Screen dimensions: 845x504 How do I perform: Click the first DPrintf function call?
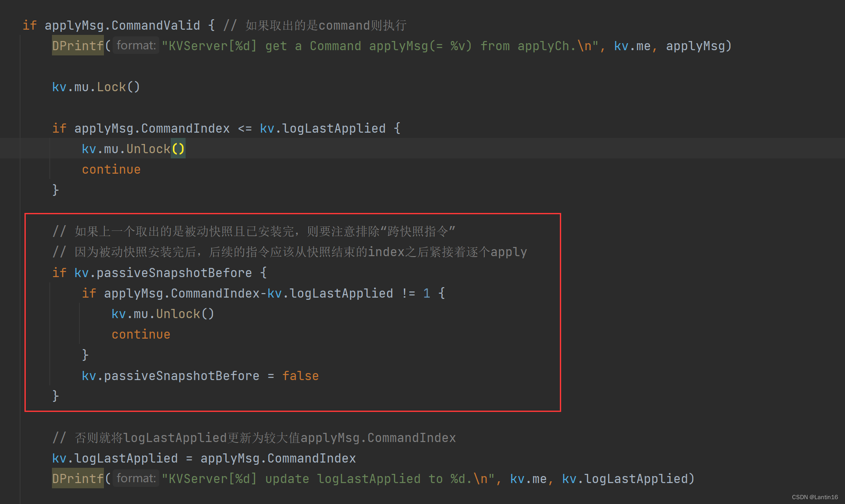[77, 46]
